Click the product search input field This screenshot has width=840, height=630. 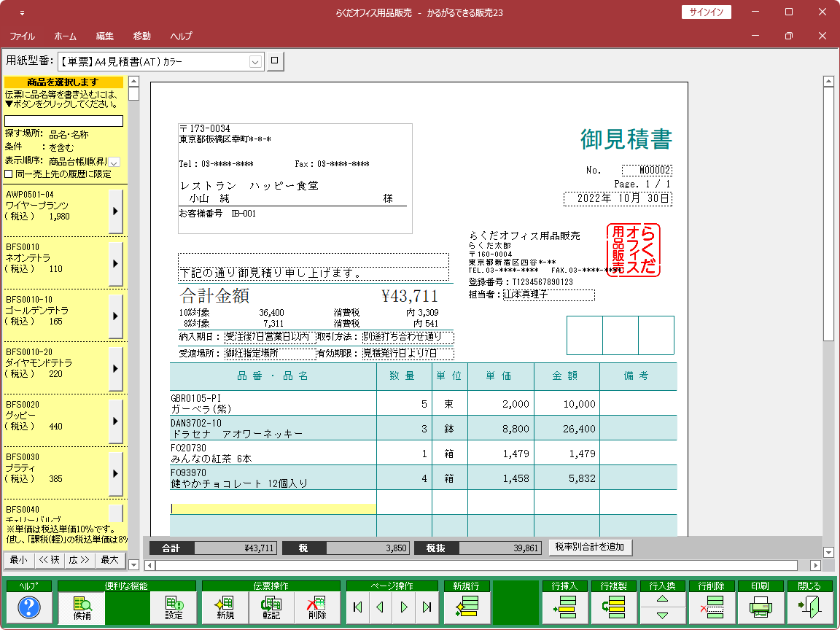[x=63, y=121]
